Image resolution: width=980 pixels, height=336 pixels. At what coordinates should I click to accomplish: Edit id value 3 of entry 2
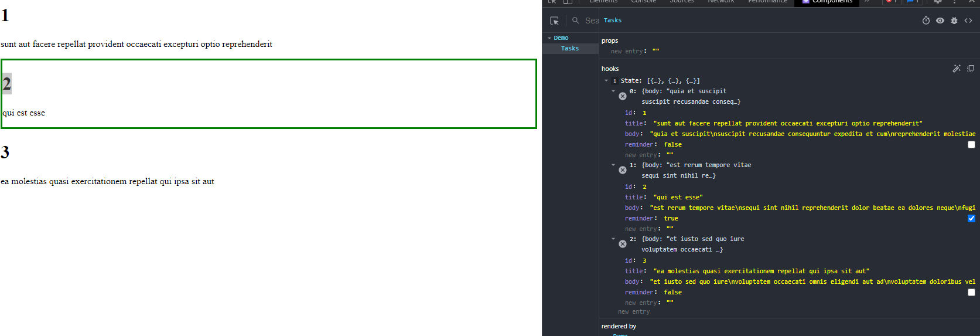tap(644, 261)
